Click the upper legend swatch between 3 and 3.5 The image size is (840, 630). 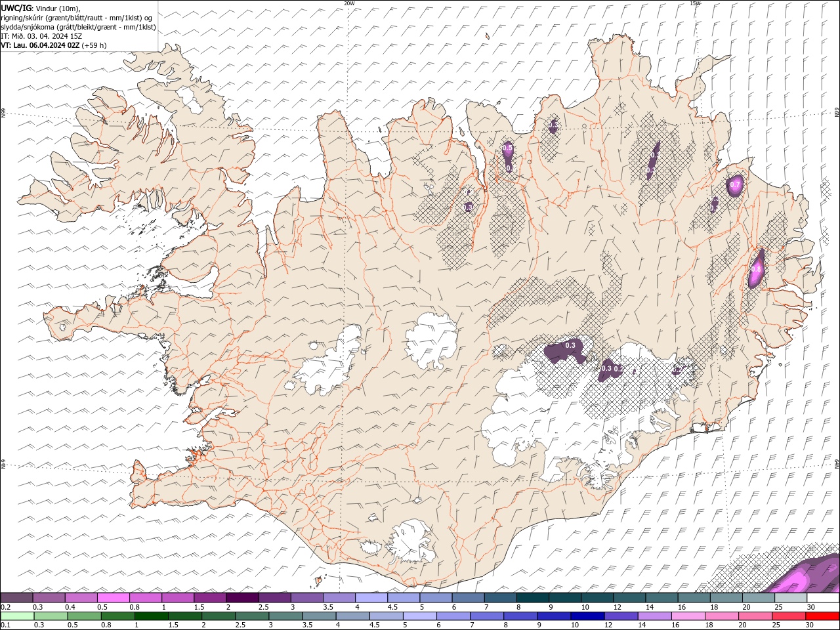point(306,598)
